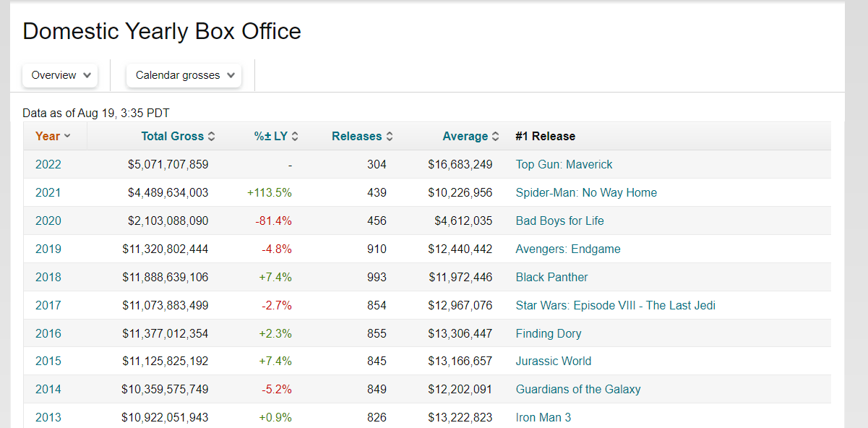Image resolution: width=868 pixels, height=428 pixels.
Task: Sort table by Year column header
Action: point(53,136)
